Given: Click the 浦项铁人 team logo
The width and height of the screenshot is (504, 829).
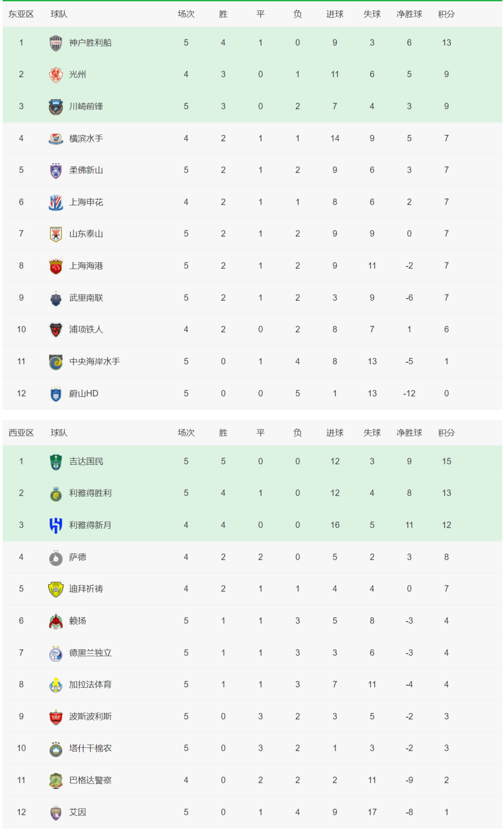Looking at the screenshot, I should (x=56, y=330).
